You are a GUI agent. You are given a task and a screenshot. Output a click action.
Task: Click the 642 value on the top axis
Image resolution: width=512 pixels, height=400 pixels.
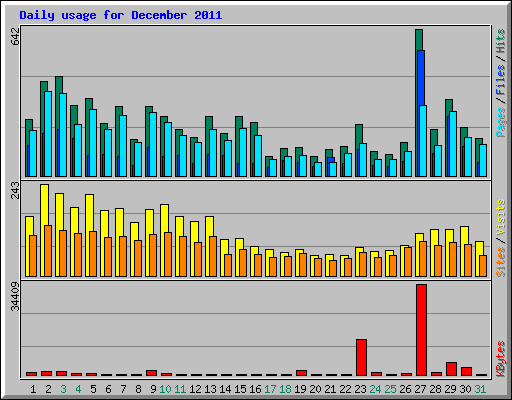(15, 37)
